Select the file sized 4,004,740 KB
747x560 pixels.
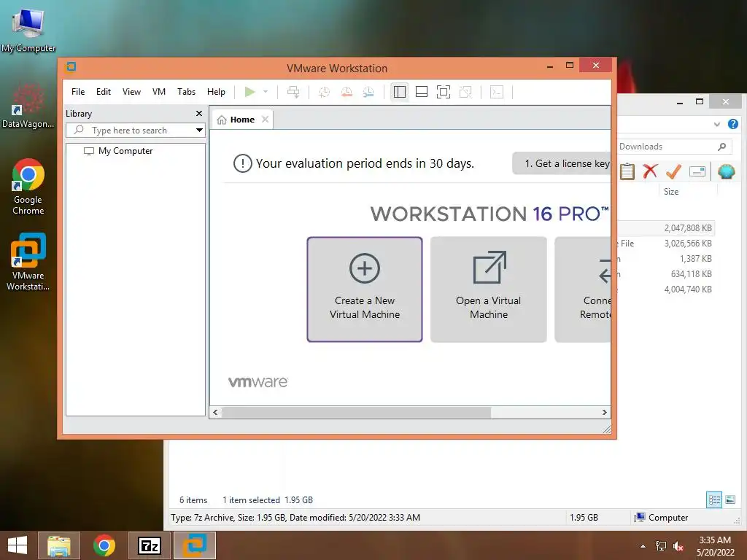click(665, 289)
